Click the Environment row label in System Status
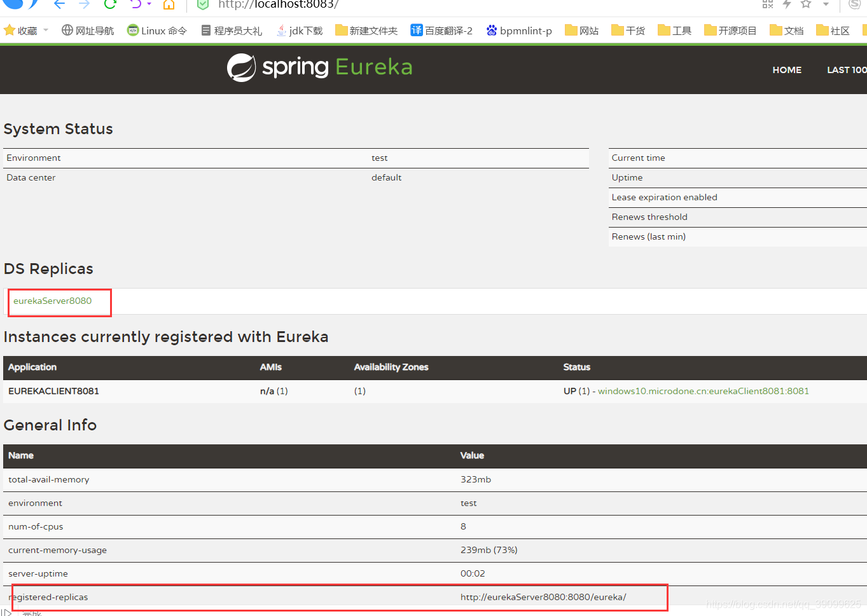Image resolution: width=867 pixels, height=616 pixels. point(34,158)
